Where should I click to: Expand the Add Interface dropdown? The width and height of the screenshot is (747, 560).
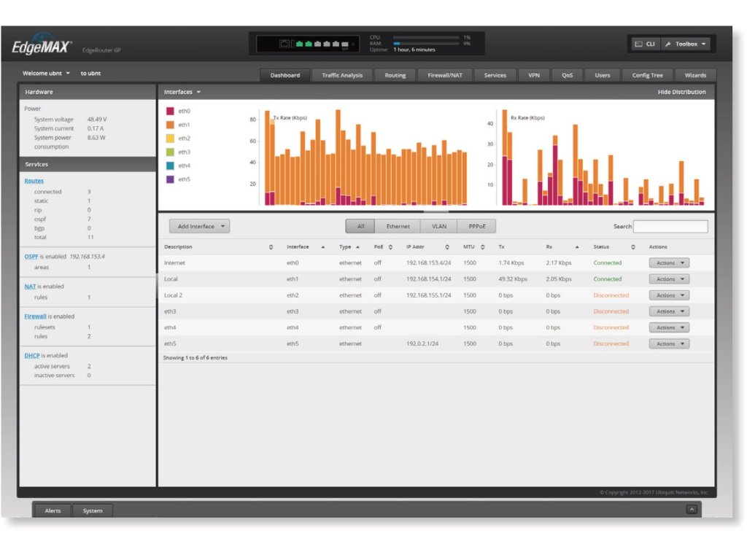200,227
